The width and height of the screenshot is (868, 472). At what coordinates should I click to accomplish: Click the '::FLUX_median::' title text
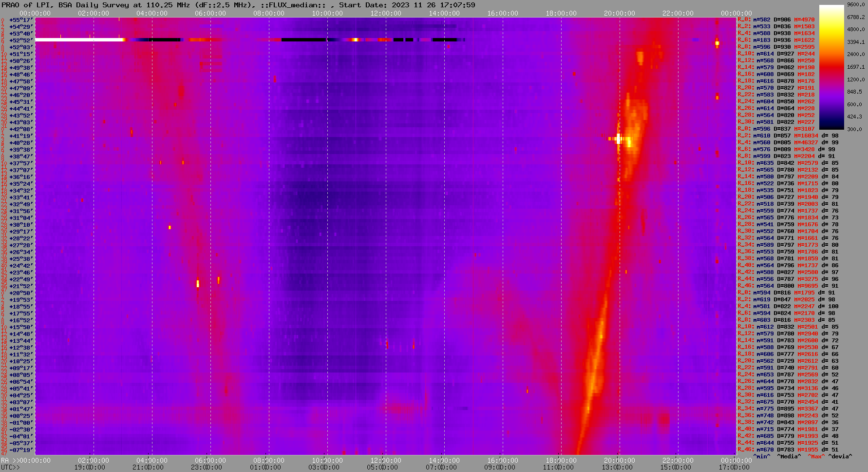pyautogui.click(x=293, y=5)
